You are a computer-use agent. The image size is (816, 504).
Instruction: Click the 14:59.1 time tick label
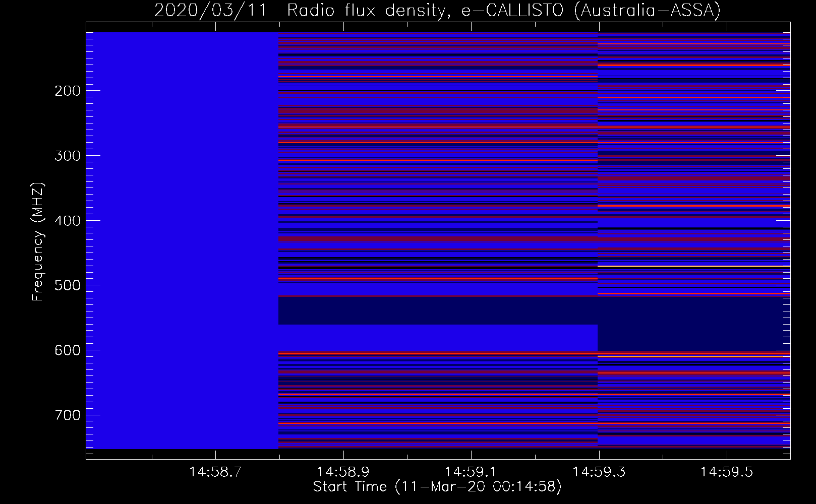pyautogui.click(x=471, y=472)
